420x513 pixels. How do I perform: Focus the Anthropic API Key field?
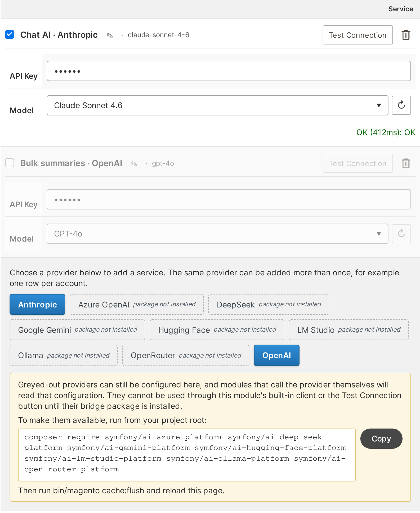coord(229,71)
